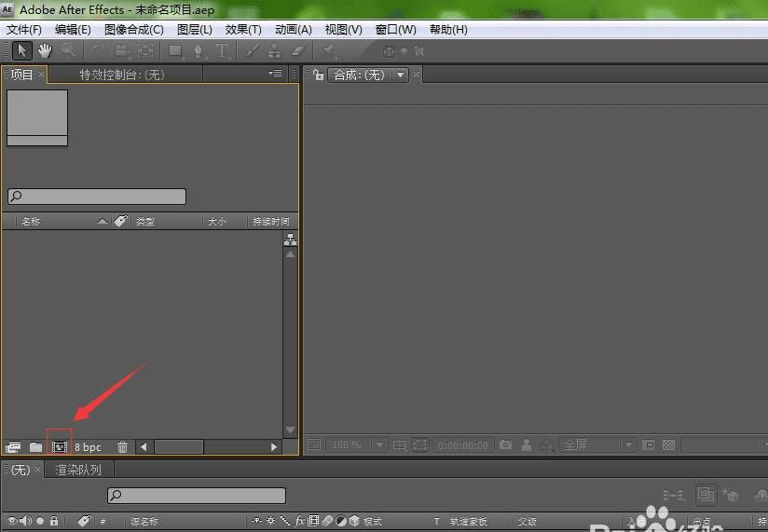Click the Project panel search field
This screenshot has height=532, width=768.
click(x=97, y=197)
